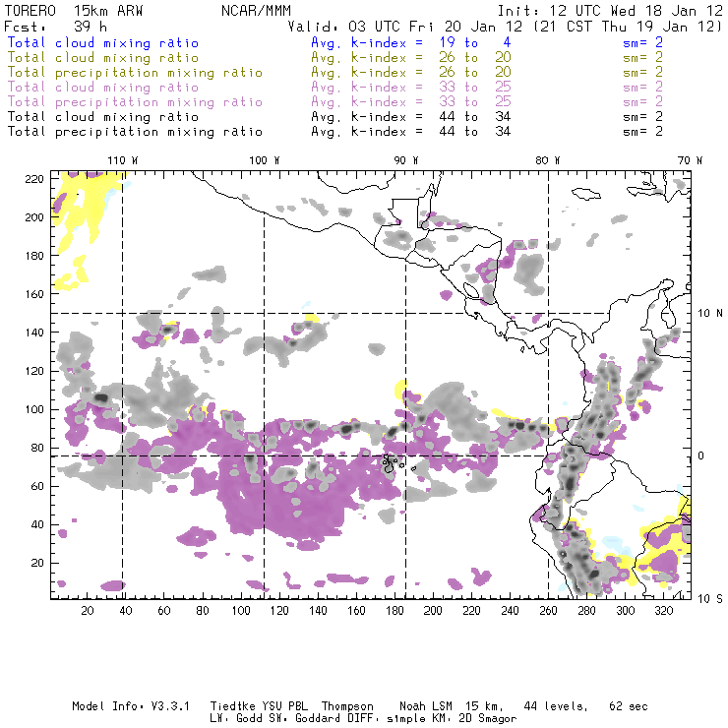Image resolution: width=728 pixels, height=728 pixels.
Task: Select the "44 levels," text
Action: pos(556,706)
